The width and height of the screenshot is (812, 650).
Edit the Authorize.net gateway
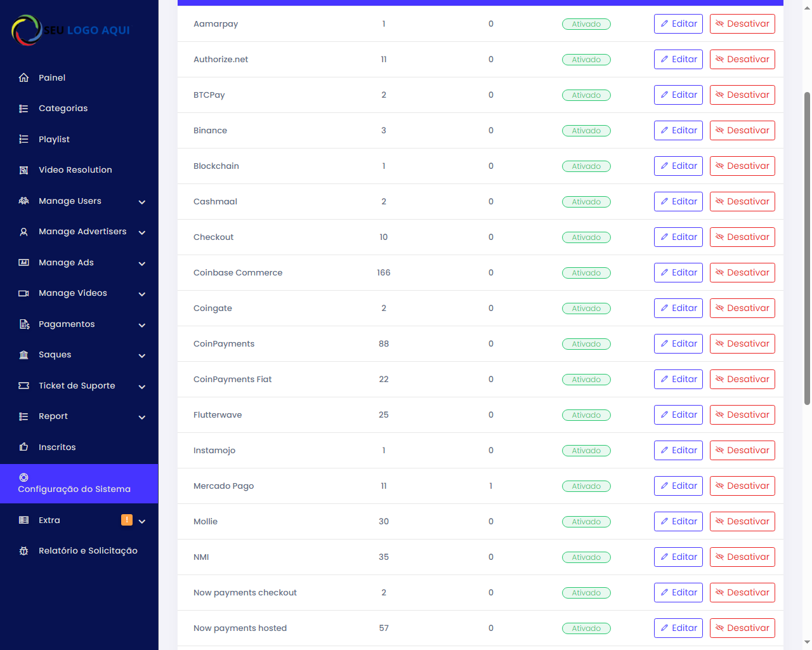678,60
